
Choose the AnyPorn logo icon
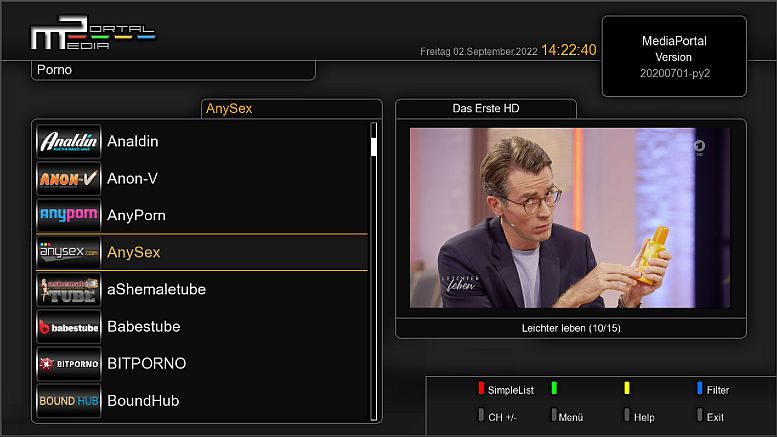tap(69, 215)
